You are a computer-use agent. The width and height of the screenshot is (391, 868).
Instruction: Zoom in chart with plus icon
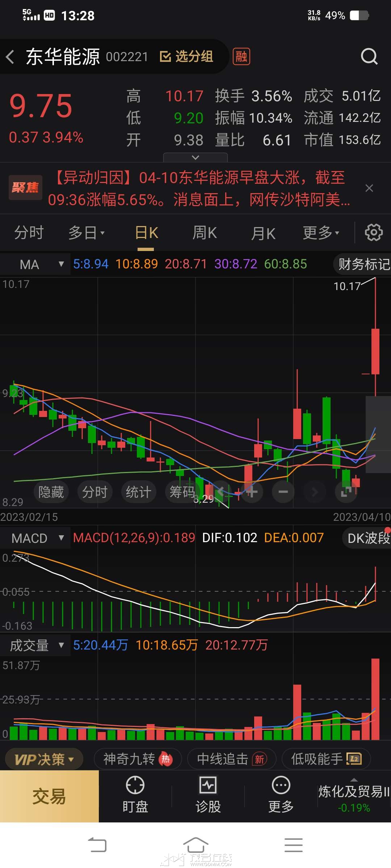[252, 492]
